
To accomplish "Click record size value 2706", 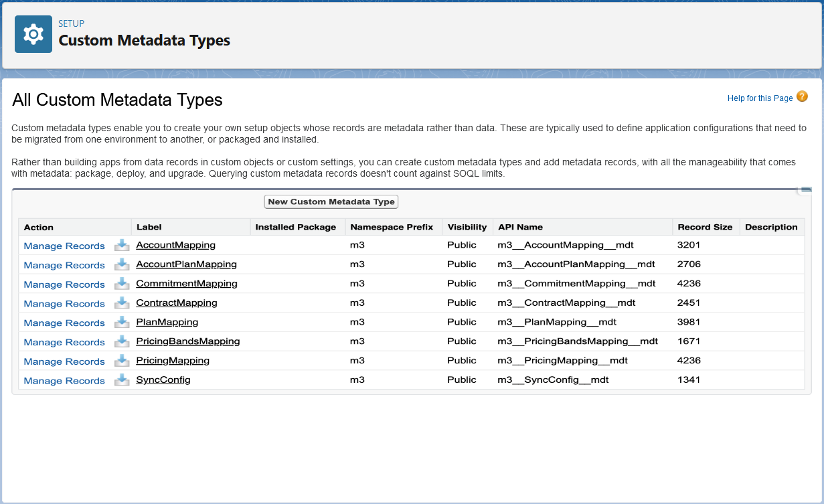I will [689, 264].
